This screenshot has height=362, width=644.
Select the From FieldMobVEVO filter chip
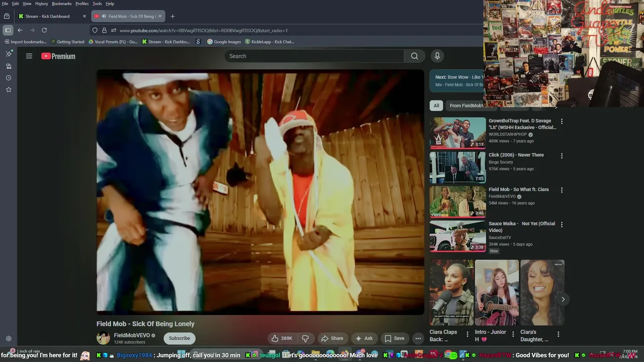pos(465,106)
